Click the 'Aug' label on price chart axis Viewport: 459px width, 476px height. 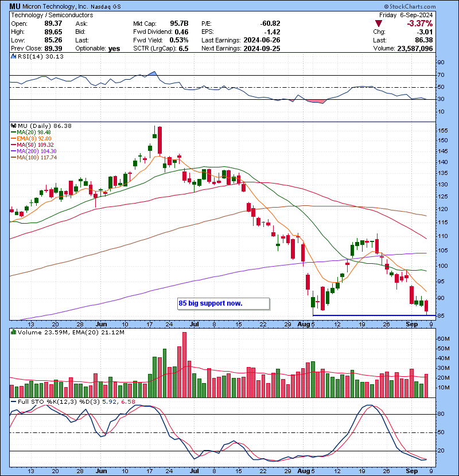coord(303,324)
